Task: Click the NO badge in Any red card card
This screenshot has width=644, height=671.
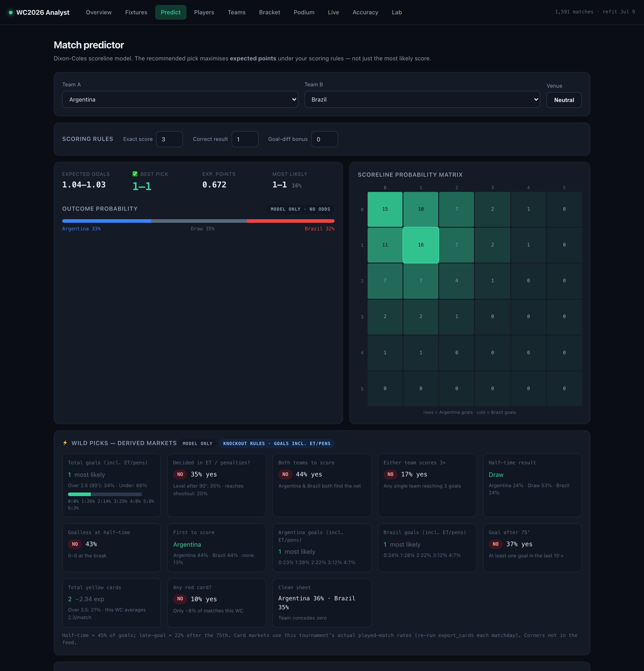Action: 180,599
